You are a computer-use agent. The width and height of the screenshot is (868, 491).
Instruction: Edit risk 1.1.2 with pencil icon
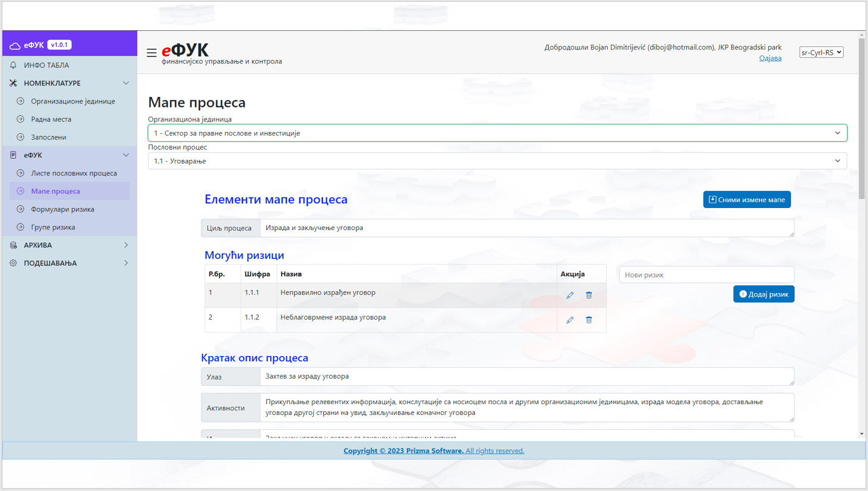coord(570,320)
